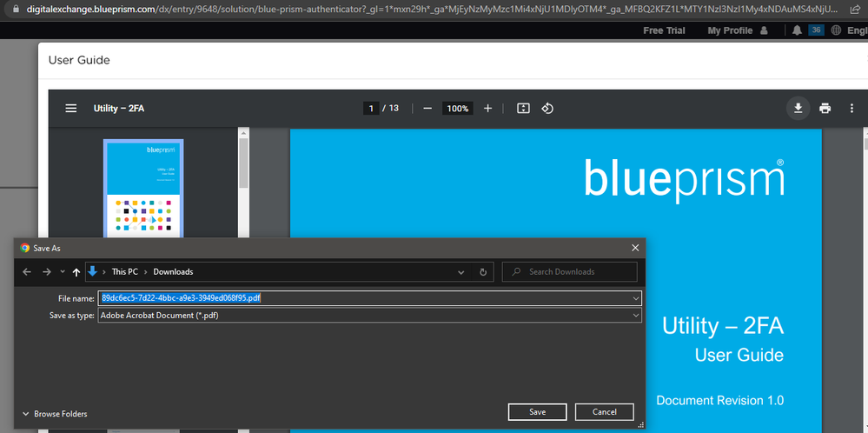Go up one folder level
This screenshot has height=433, width=868.
tap(76, 272)
